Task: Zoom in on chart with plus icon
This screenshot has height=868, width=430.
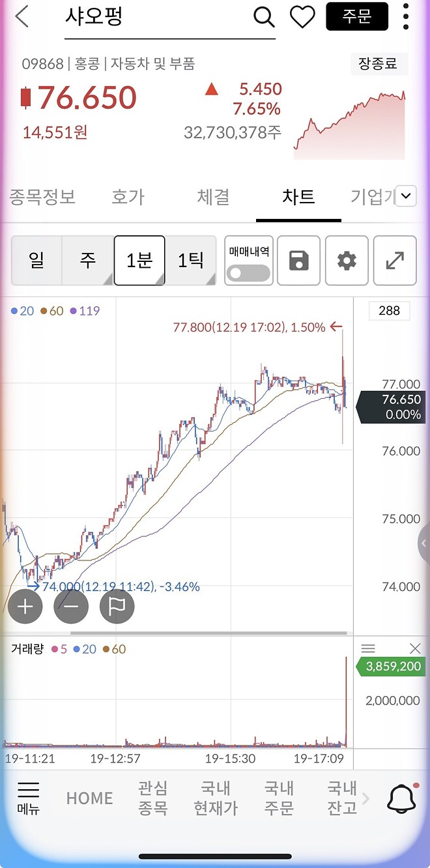Action: (x=25, y=606)
